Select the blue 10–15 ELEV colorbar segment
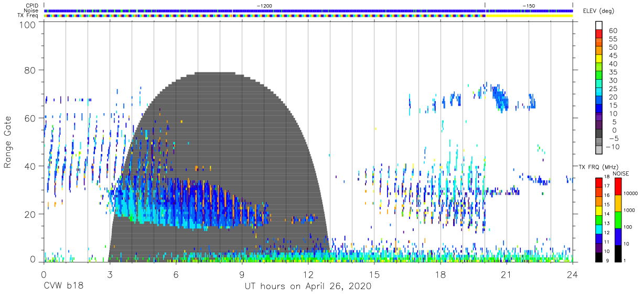Screen dimensions: 644x297 coord(599,109)
